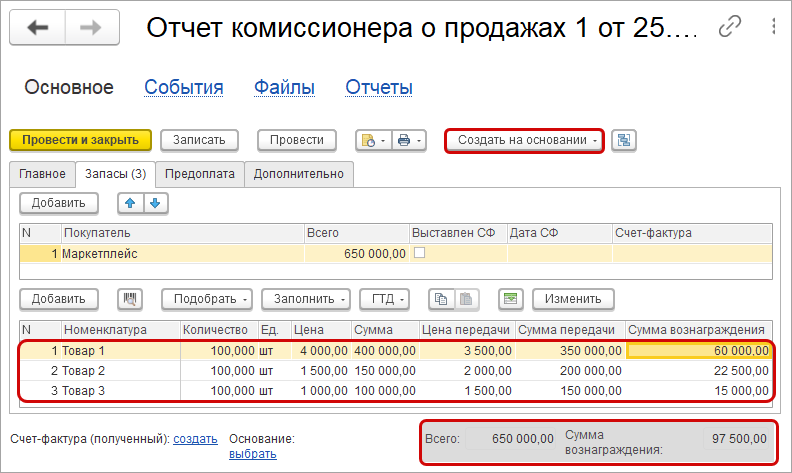Click Количество column header
The image size is (792, 473).
(219, 330)
